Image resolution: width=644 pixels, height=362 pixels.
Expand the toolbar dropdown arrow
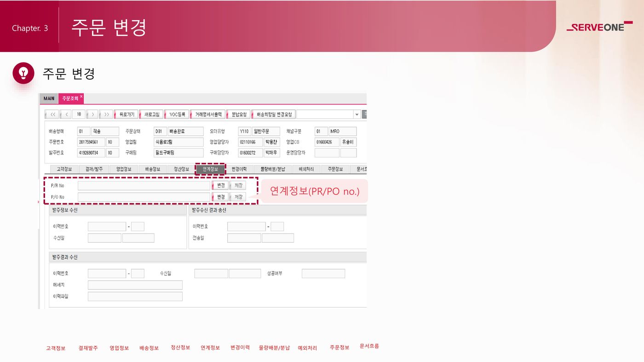click(x=357, y=114)
